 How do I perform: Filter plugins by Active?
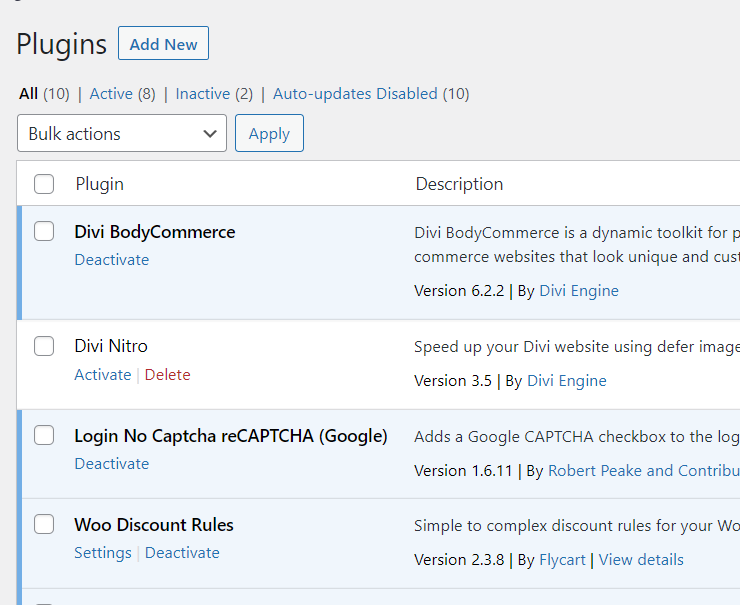point(110,94)
